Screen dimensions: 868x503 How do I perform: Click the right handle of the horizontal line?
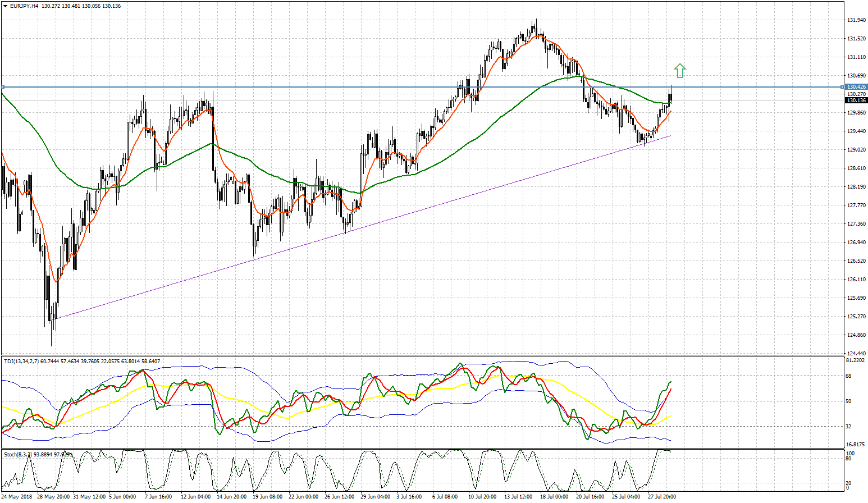tap(842, 87)
